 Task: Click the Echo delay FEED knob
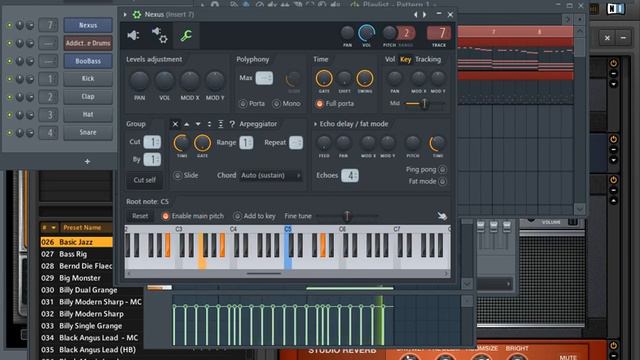click(324, 142)
